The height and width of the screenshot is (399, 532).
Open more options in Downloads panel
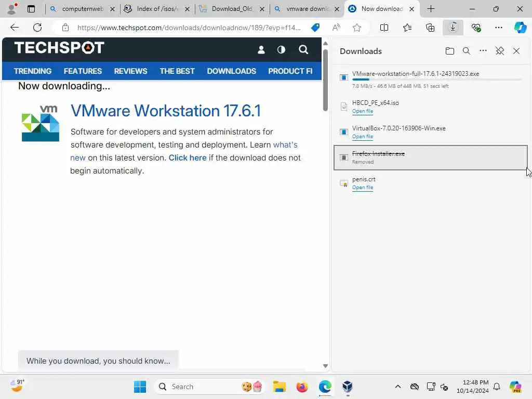coord(483,51)
